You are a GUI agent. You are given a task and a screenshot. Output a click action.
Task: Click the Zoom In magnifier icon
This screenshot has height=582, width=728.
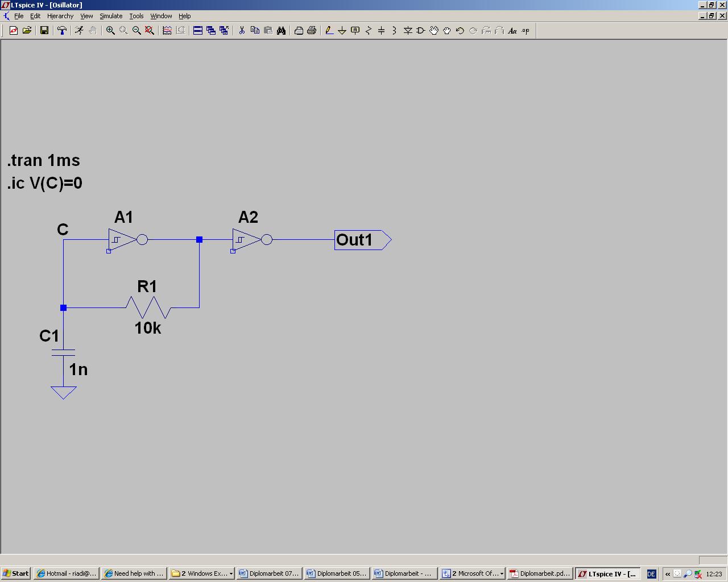[110, 31]
